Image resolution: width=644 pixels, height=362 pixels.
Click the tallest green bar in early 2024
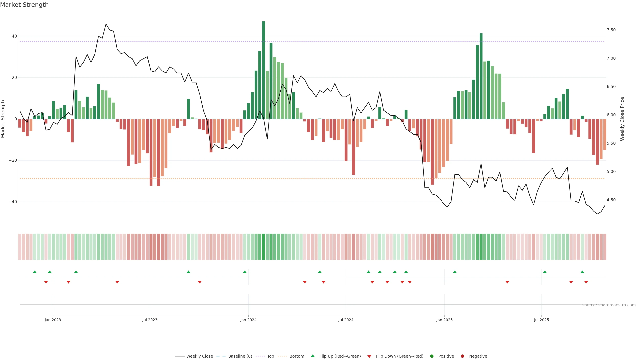(x=263, y=70)
